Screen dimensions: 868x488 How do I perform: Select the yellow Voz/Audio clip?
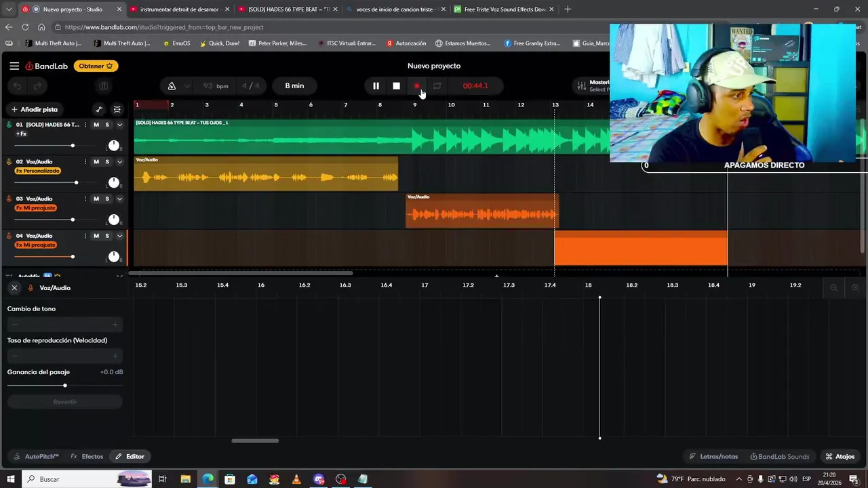[266, 174]
